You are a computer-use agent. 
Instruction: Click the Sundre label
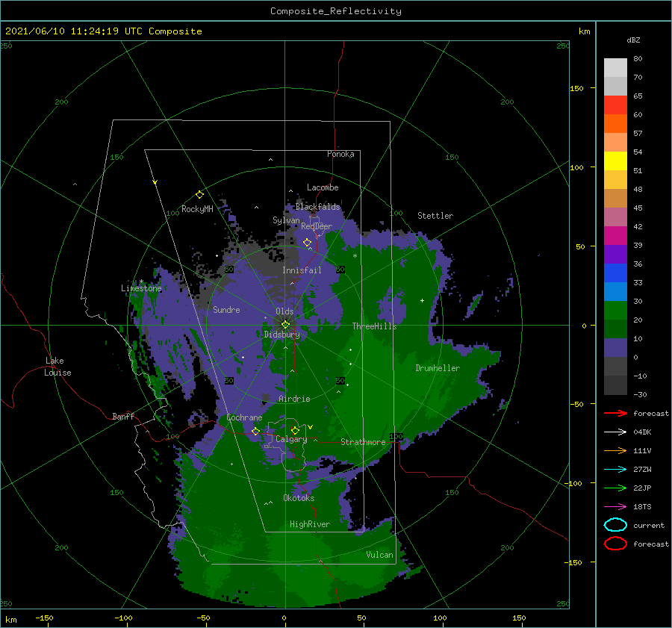pyautogui.click(x=226, y=309)
